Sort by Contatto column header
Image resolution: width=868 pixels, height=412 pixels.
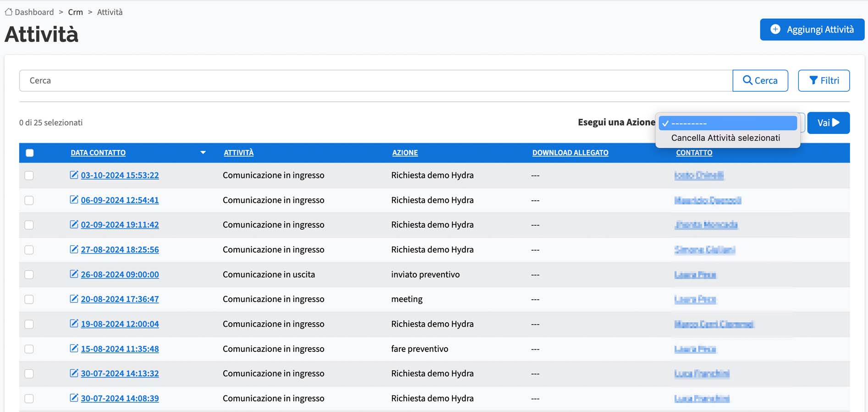click(694, 153)
